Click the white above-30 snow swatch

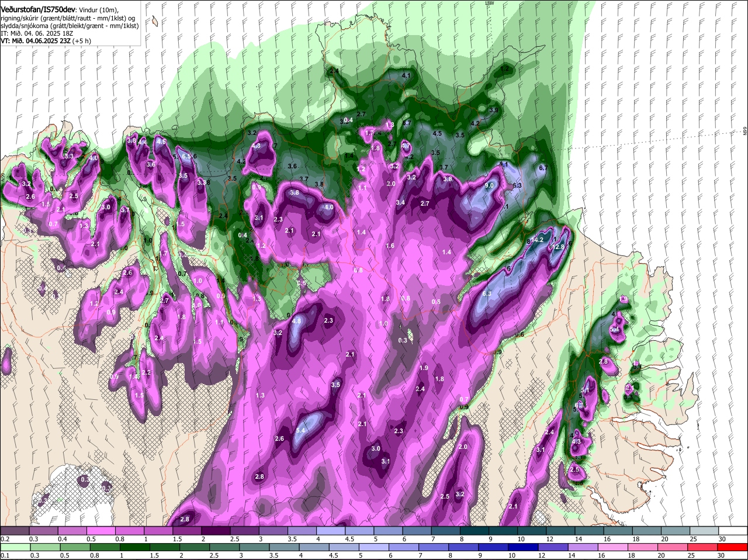tap(733, 530)
